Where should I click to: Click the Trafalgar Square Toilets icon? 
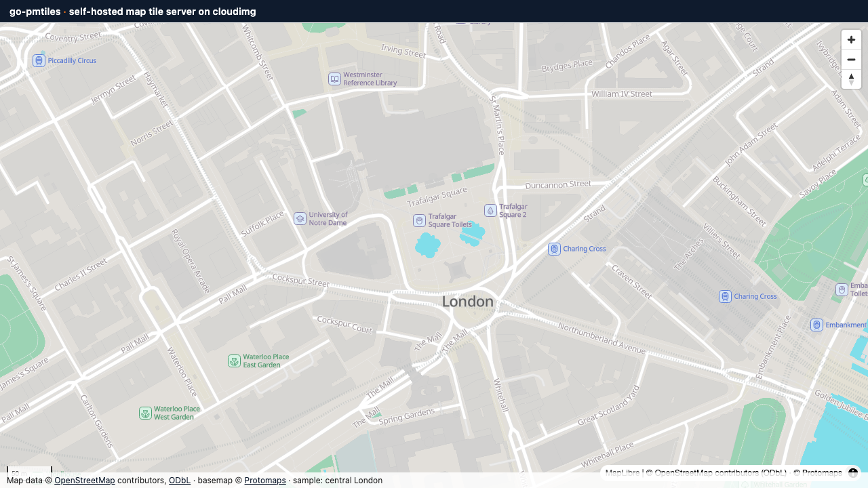[420, 220]
